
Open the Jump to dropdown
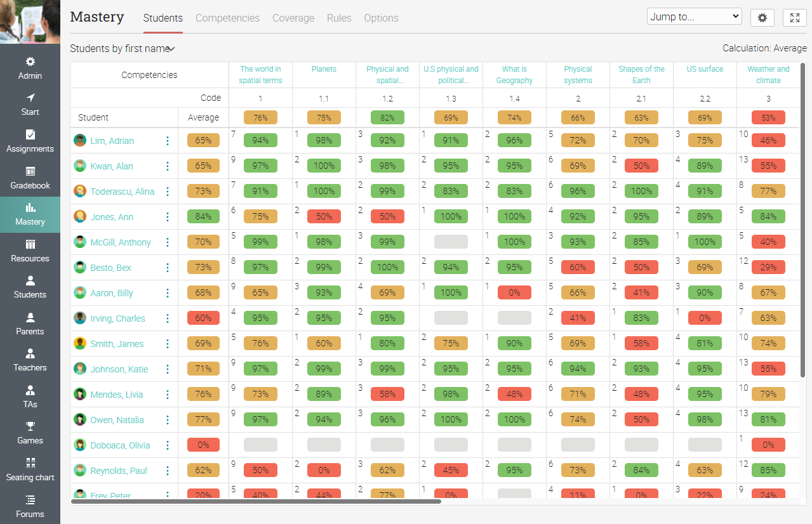click(x=694, y=16)
